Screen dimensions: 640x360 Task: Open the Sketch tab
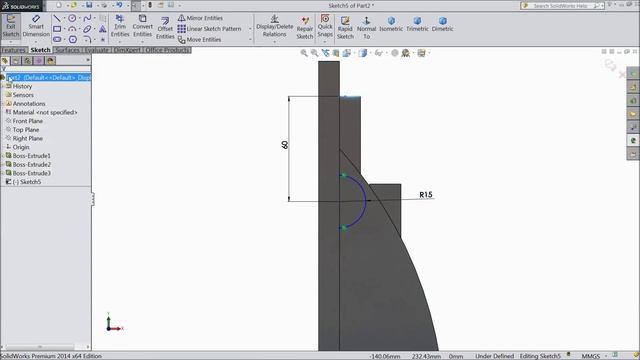[40, 50]
